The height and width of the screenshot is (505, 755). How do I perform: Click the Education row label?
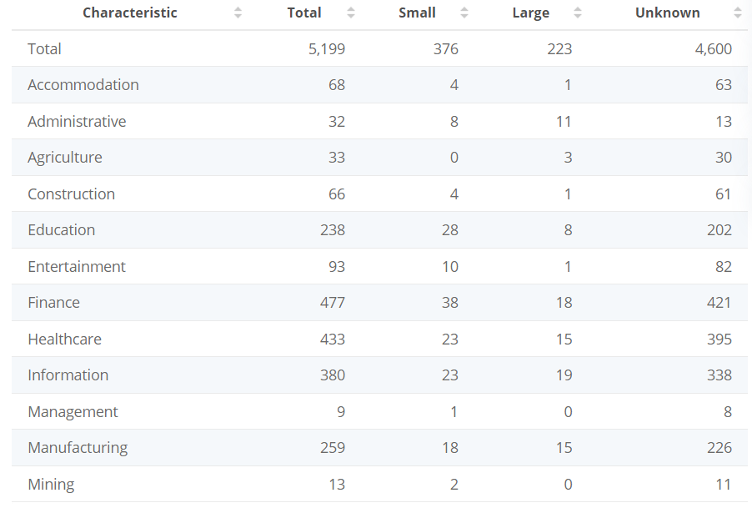pyautogui.click(x=61, y=230)
